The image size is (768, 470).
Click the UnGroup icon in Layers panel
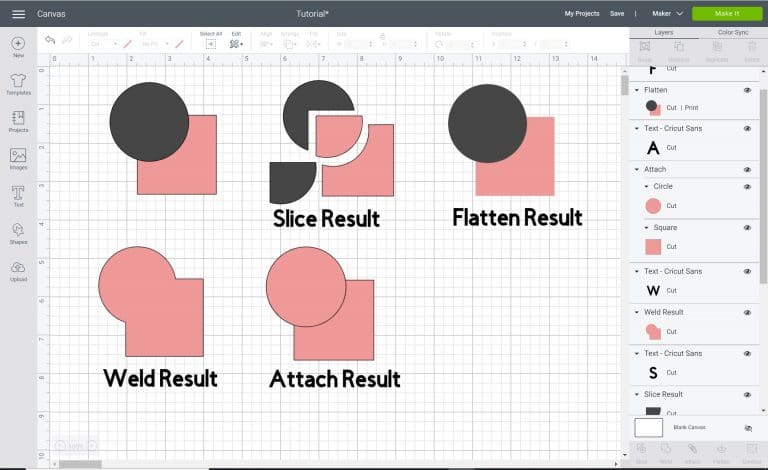pyautogui.click(x=679, y=47)
